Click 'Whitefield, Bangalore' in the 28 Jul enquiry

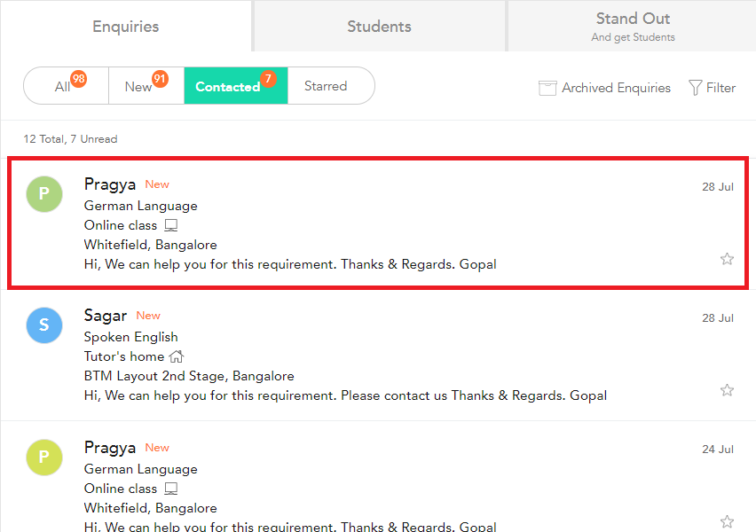click(151, 245)
